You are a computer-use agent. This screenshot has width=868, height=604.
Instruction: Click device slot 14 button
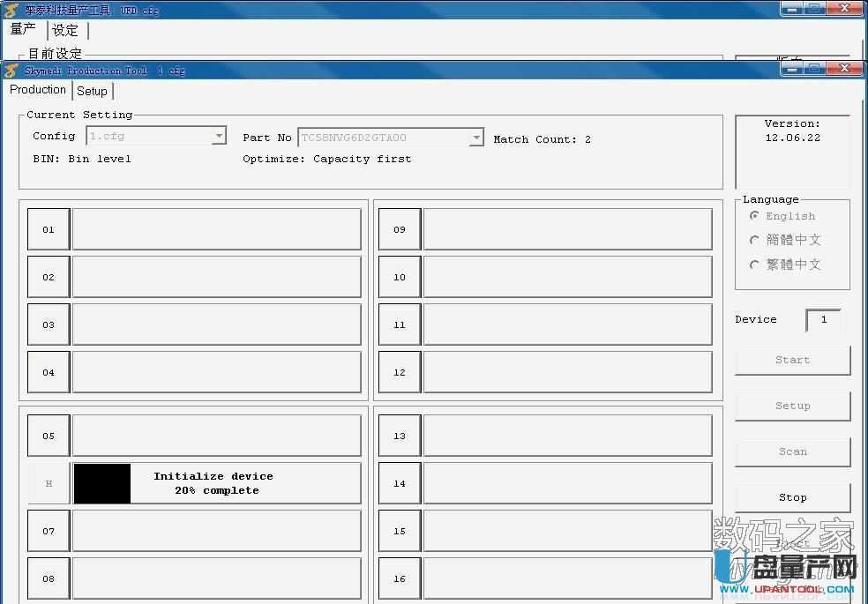[x=400, y=483]
